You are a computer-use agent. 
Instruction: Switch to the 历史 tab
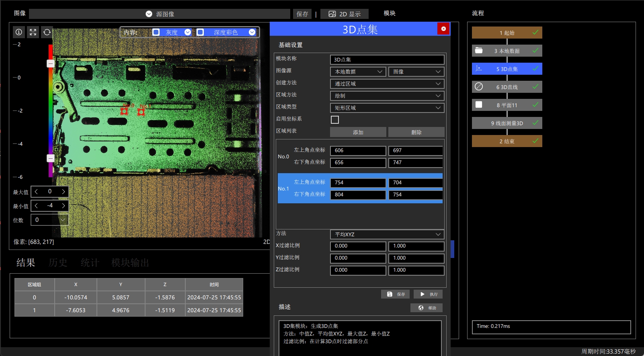coord(58,263)
